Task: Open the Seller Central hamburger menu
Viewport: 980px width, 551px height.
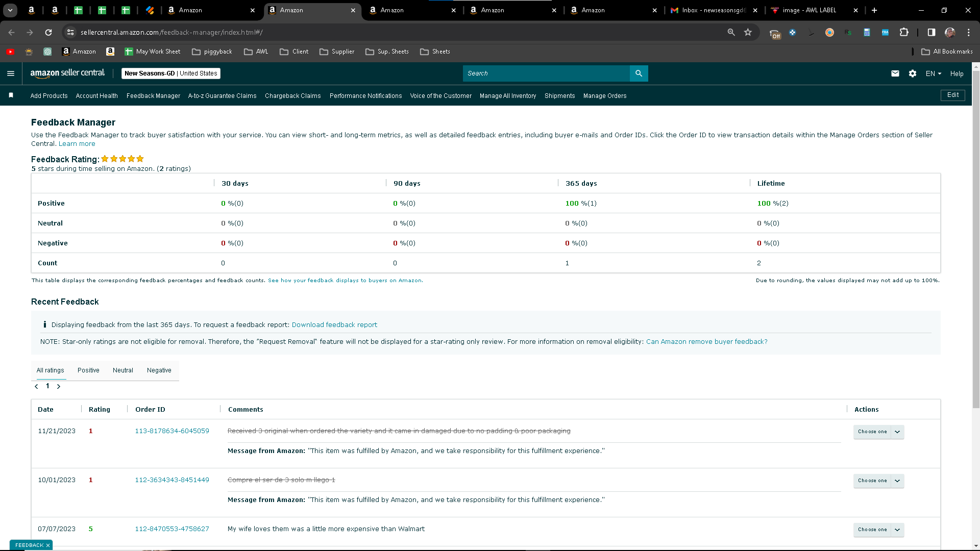Action: coord(11,73)
